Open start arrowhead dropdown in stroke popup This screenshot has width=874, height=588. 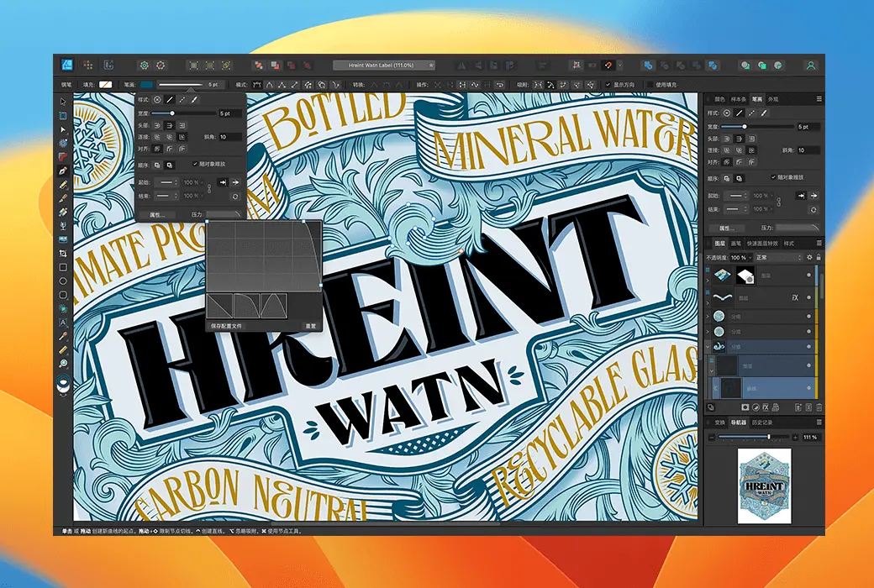(x=167, y=182)
